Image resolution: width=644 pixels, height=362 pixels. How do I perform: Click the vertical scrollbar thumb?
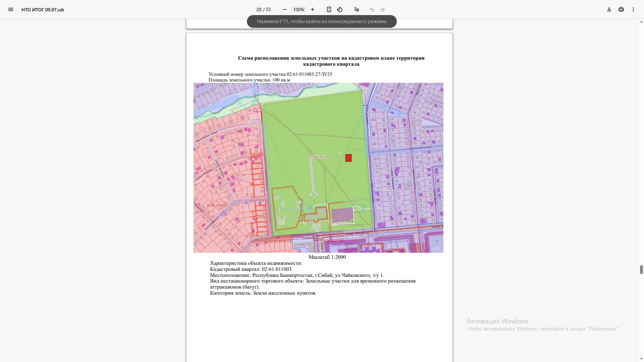coord(641,269)
